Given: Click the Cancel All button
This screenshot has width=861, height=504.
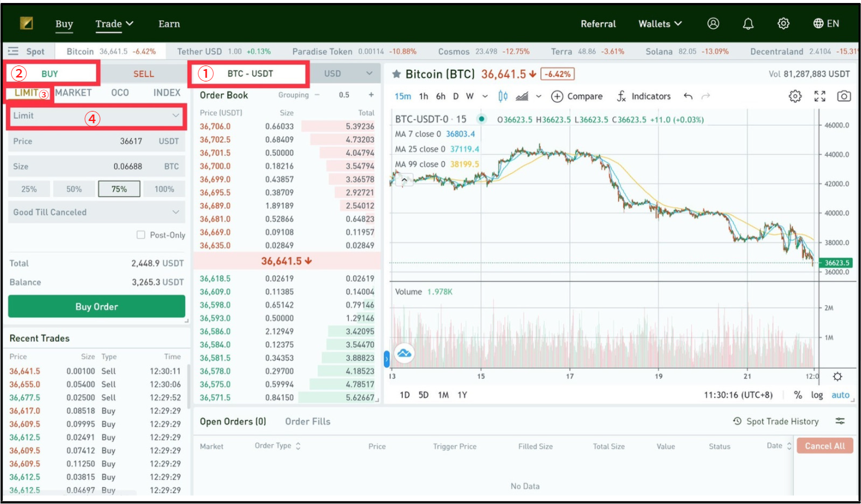Looking at the screenshot, I should [x=825, y=446].
